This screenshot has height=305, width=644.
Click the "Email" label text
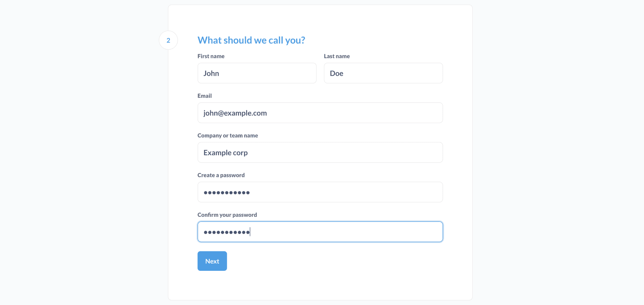[205, 96]
